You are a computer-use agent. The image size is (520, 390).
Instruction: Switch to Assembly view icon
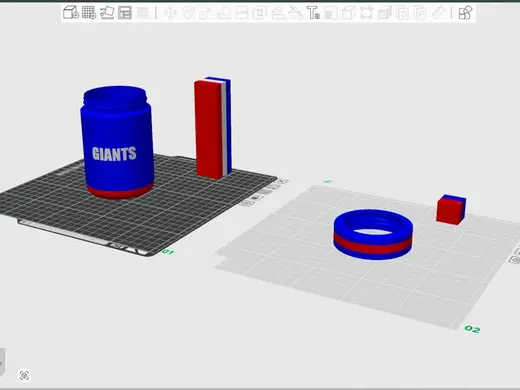[465, 13]
